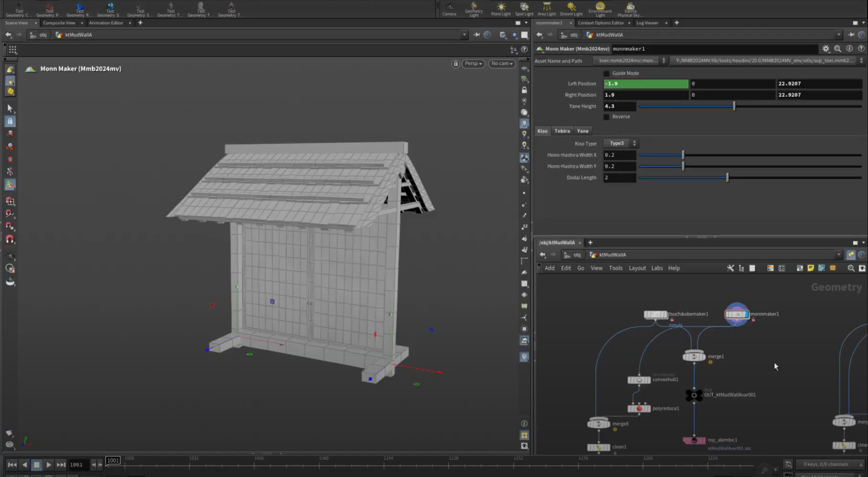Select the Camera shelf tool

449,9
